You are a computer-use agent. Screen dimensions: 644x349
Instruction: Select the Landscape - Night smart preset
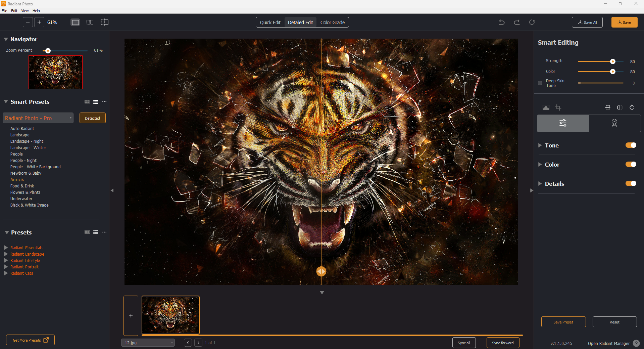(x=27, y=141)
